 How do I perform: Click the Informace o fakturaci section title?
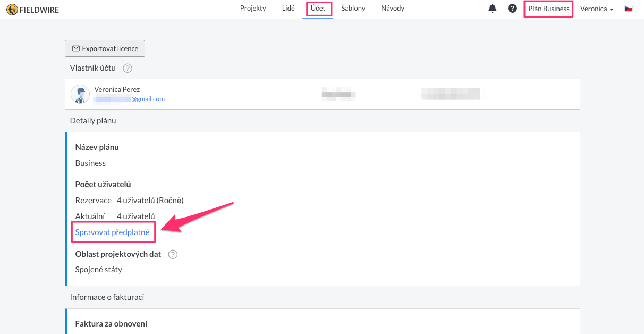tap(107, 297)
